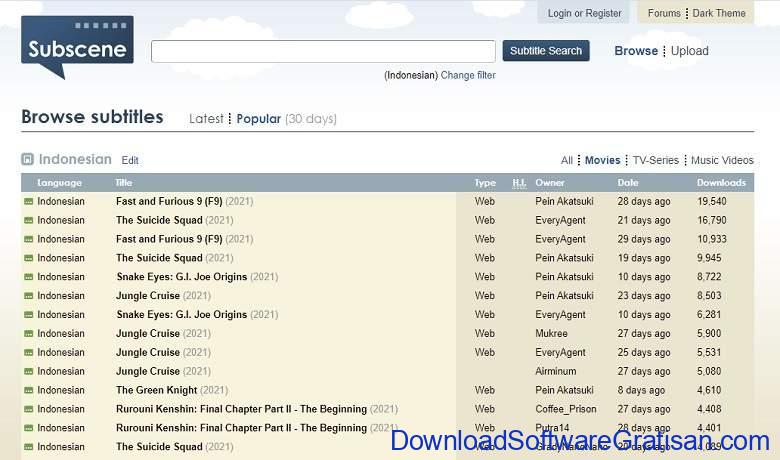
Task: Switch to Dark Theme
Action: point(719,13)
